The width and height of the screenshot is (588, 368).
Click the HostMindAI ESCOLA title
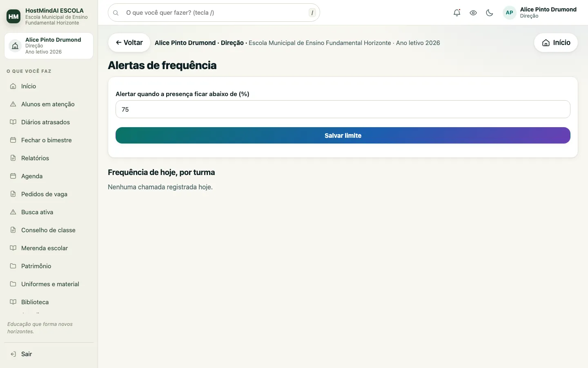pyautogui.click(x=54, y=11)
